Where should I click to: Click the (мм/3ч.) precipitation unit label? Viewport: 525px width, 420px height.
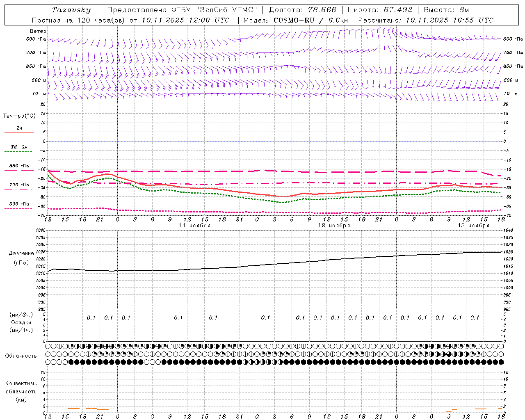[21, 315]
